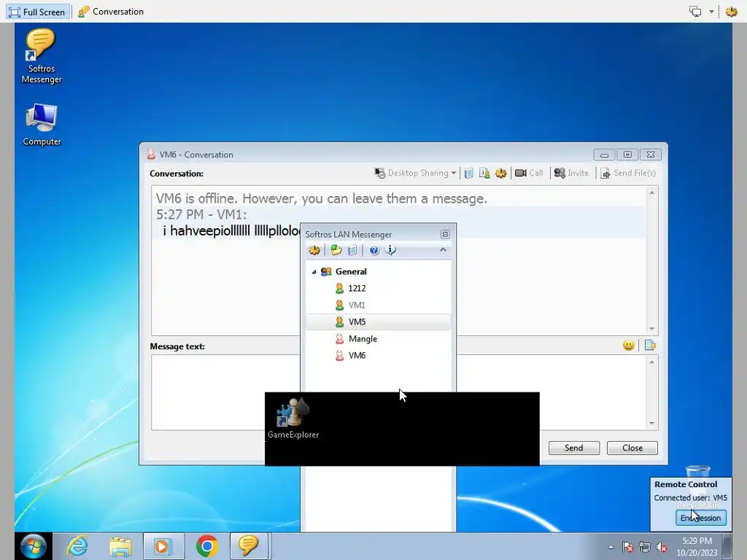Viewport: 747px width, 560px height.
Task: Select user VM5 in contact list
Action: pyautogui.click(x=379, y=322)
